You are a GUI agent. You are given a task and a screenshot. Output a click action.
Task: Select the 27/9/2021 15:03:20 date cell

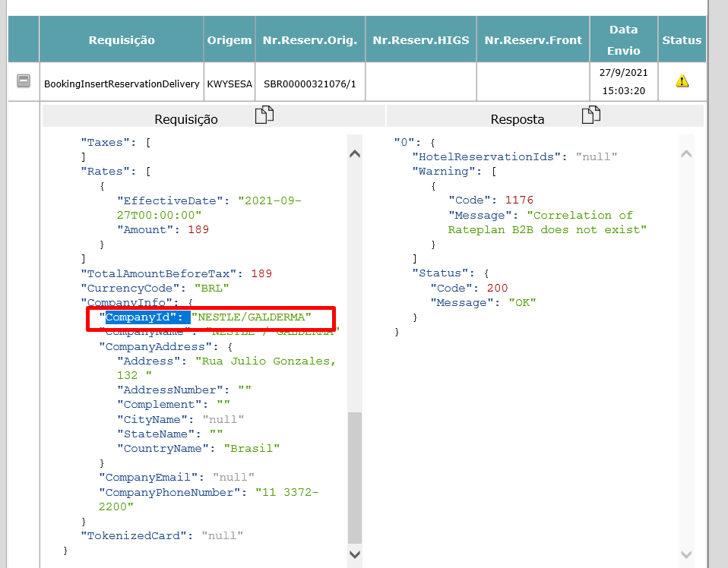tap(624, 82)
